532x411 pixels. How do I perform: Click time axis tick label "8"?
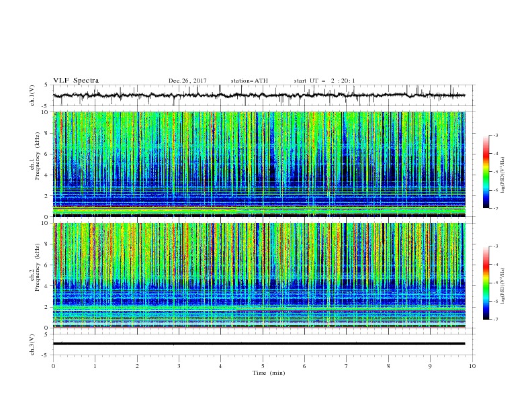coord(388,366)
